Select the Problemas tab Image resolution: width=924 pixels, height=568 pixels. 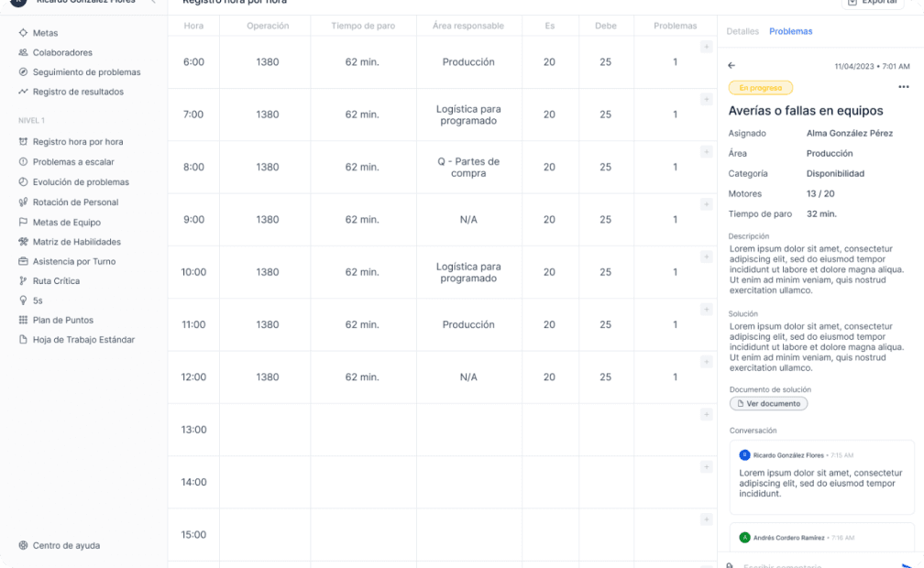pos(790,31)
